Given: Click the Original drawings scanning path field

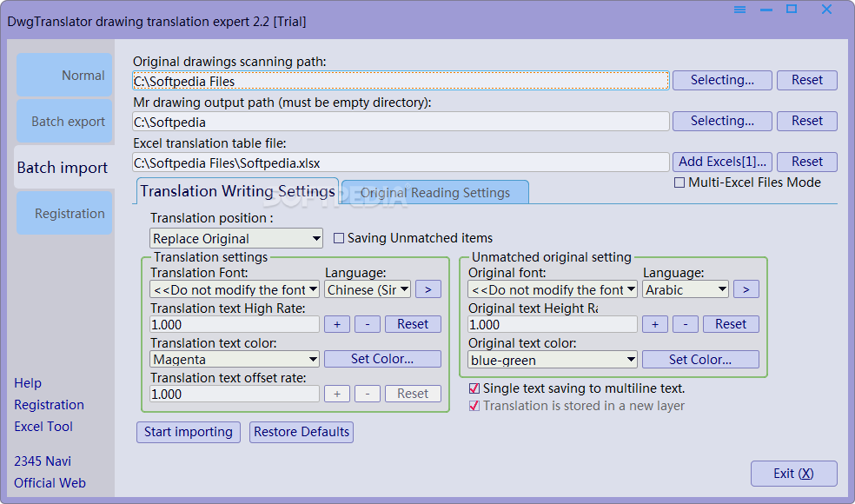Looking at the screenshot, I should pos(401,81).
